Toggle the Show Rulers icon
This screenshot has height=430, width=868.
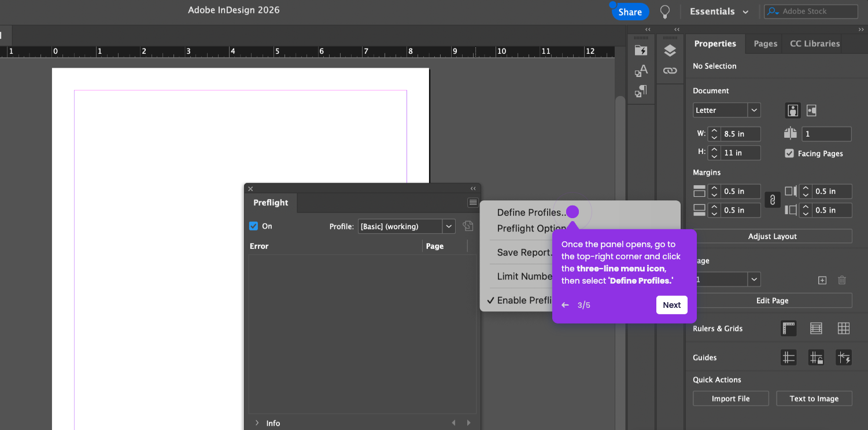(789, 328)
